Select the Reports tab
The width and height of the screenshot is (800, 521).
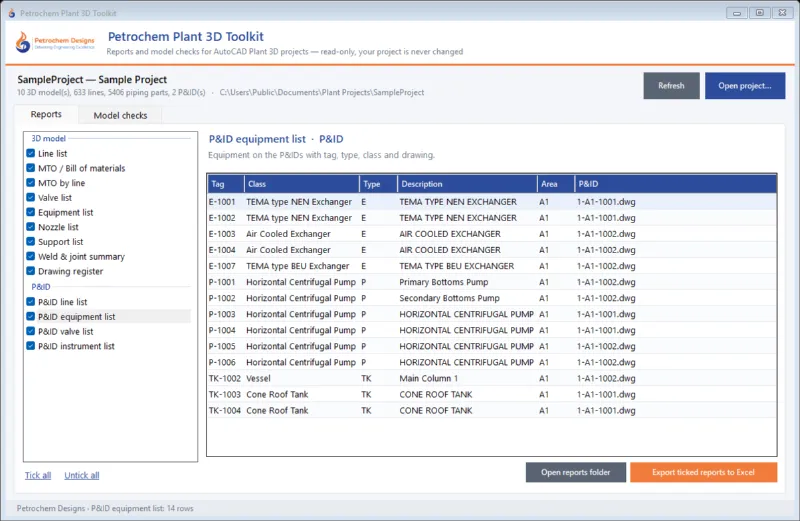(x=46, y=114)
